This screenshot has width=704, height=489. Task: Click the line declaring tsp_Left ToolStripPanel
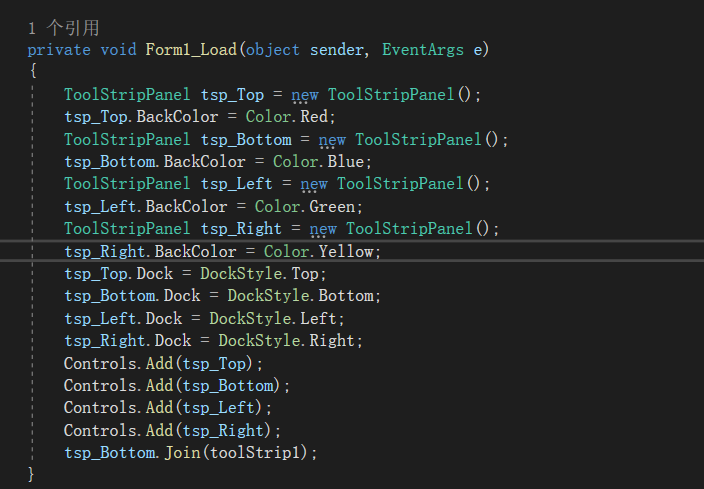pyautogui.click(x=277, y=184)
